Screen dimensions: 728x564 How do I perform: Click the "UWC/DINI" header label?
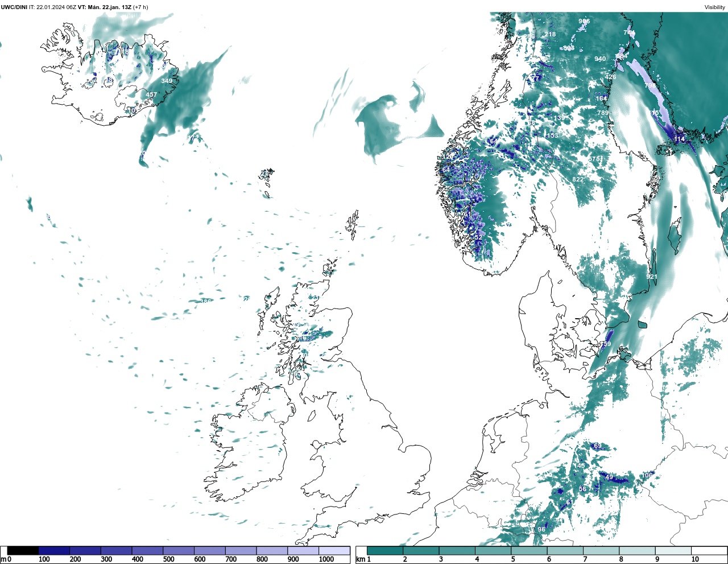coord(14,7)
